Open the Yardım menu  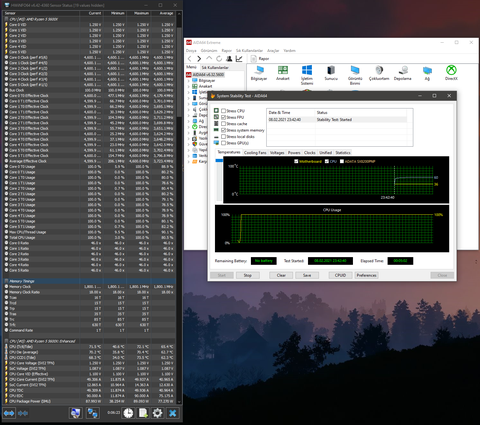coord(289,51)
